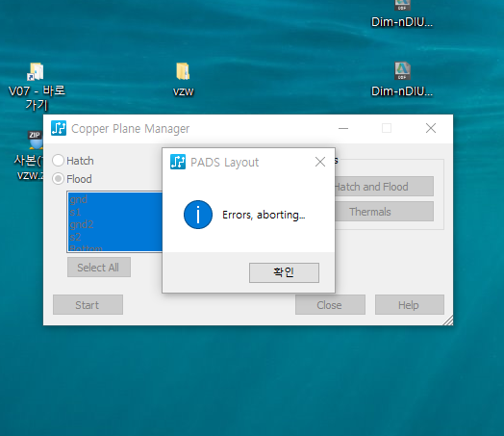Select the gnd2 layer in the list

(115, 224)
